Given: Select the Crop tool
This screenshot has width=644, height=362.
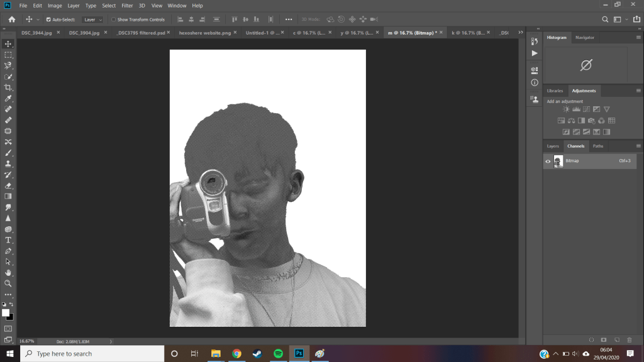Looking at the screenshot, I should click(x=8, y=87).
